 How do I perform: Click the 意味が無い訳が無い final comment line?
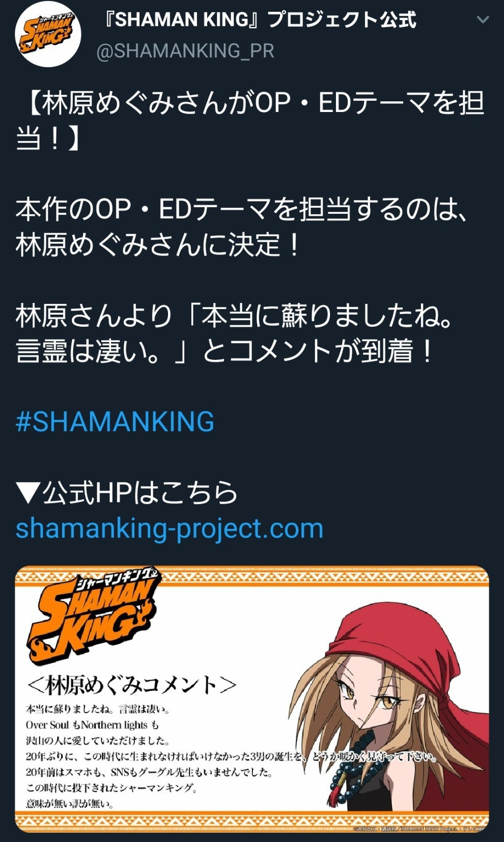[x=70, y=803]
